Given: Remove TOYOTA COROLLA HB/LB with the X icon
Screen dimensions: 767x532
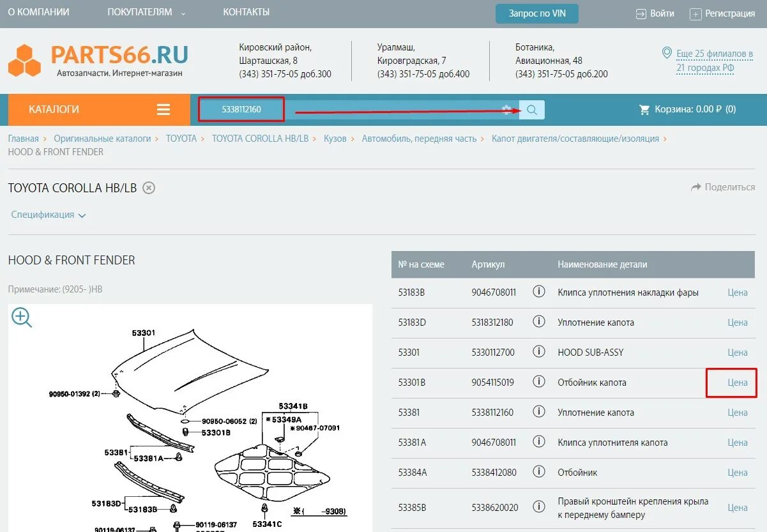Looking at the screenshot, I should 149,188.
